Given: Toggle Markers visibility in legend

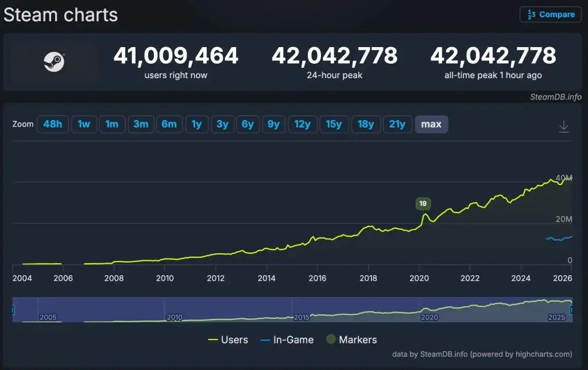Looking at the screenshot, I should pos(351,340).
